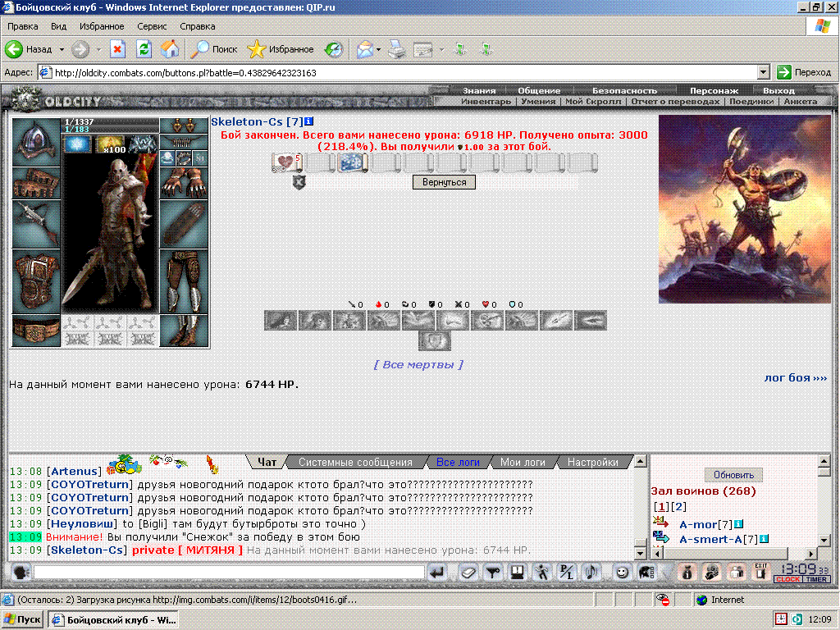
Task: Click the floppy disk save chat icon
Action: click(517, 573)
